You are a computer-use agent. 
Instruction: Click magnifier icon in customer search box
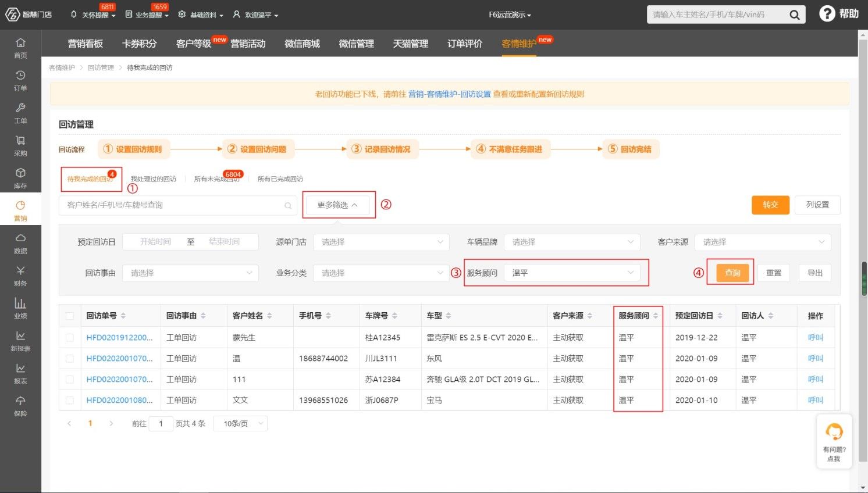click(288, 205)
